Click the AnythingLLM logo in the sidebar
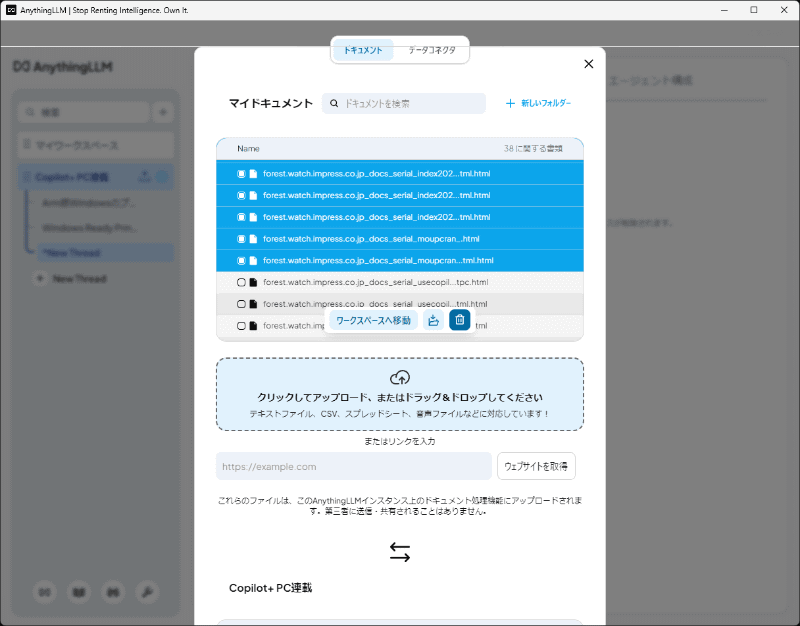The width and height of the screenshot is (800, 626). pyautogui.click(x=63, y=67)
